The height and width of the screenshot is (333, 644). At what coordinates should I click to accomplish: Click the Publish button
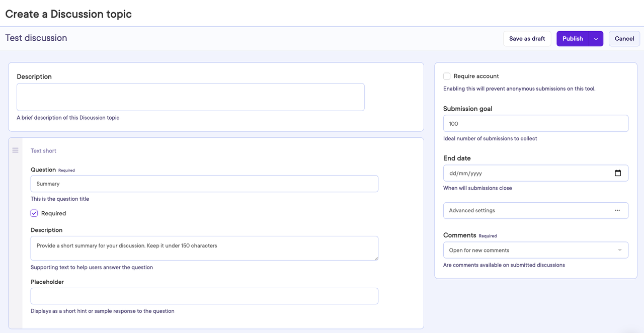572,38
